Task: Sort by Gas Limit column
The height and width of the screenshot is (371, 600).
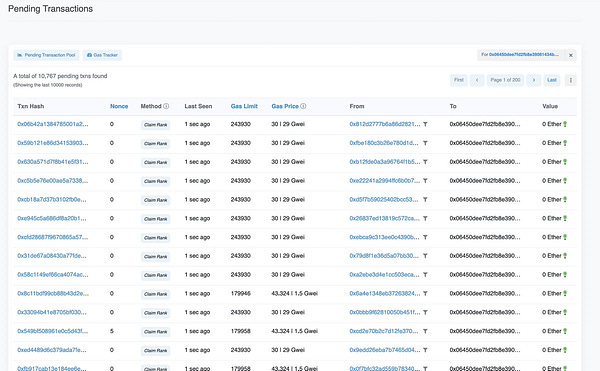Action: tap(244, 106)
